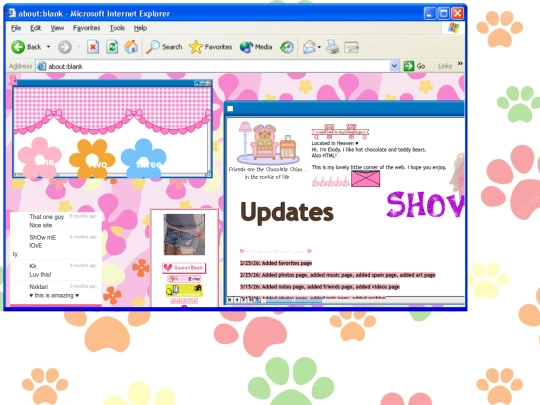Click the orange flower labeled two
Screen dimensions: 540x405
(x=92, y=158)
